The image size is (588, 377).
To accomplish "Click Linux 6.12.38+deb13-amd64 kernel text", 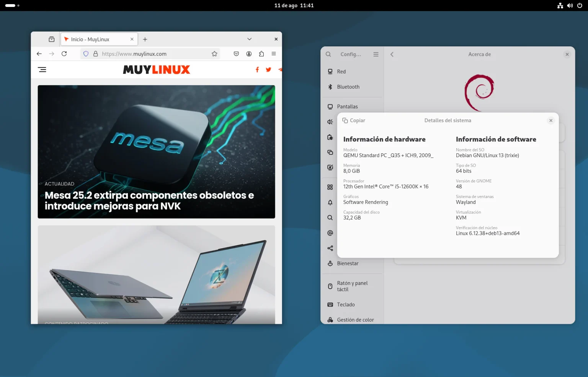I will pyautogui.click(x=488, y=233).
